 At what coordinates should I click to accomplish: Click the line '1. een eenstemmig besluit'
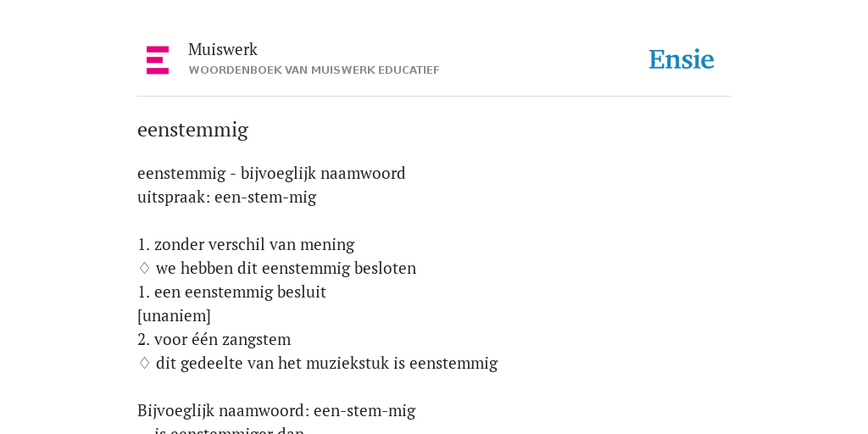click(x=232, y=292)
